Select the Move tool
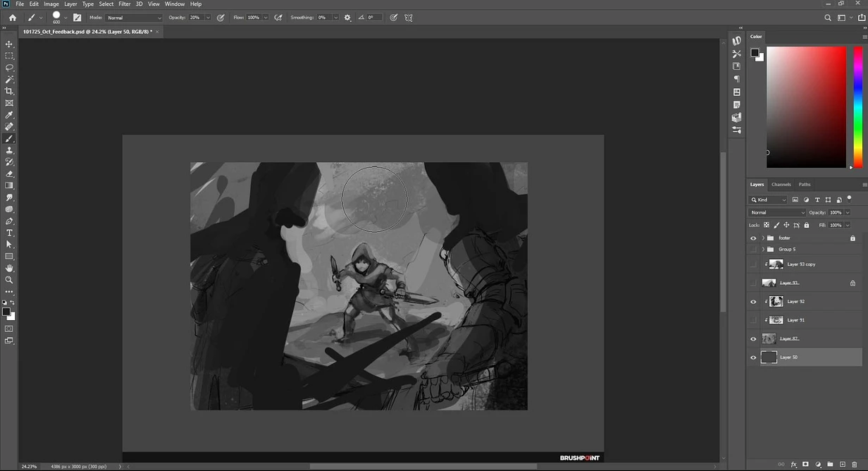The width and height of the screenshot is (868, 471). point(9,44)
